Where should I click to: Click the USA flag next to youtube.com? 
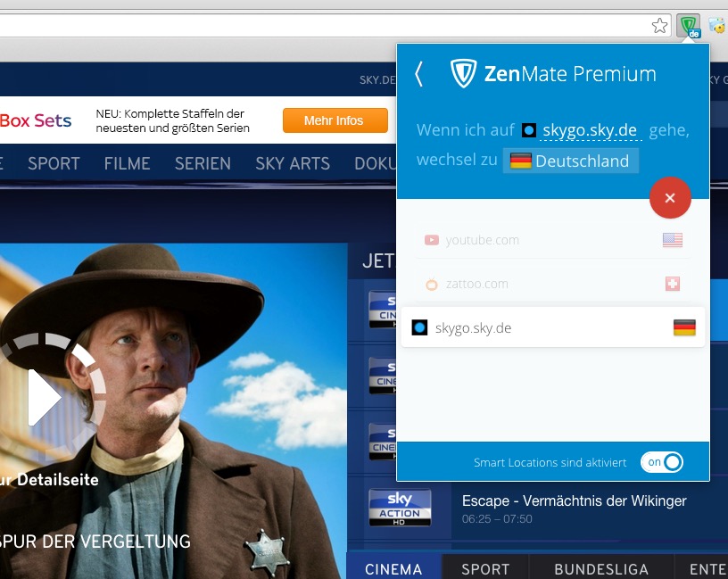[672, 240]
